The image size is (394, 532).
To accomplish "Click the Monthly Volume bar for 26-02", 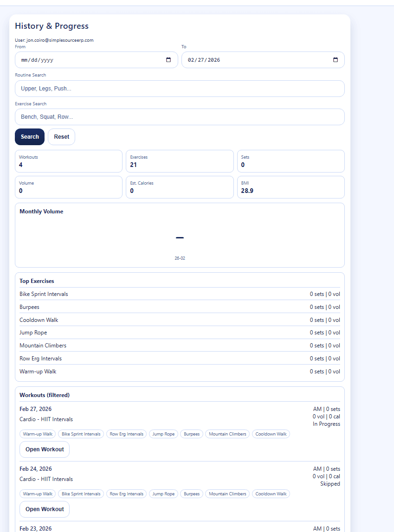I will pyautogui.click(x=180, y=238).
